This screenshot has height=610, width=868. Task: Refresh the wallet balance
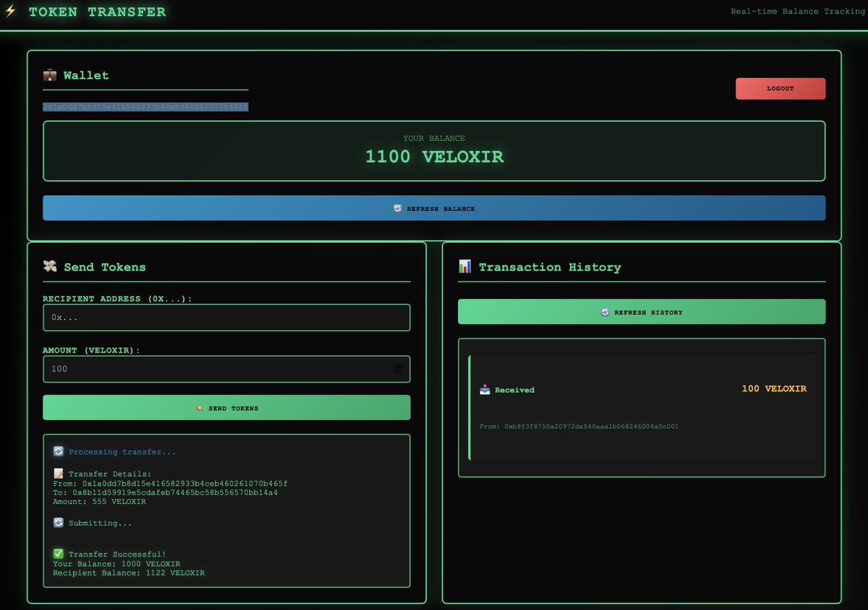pos(434,208)
